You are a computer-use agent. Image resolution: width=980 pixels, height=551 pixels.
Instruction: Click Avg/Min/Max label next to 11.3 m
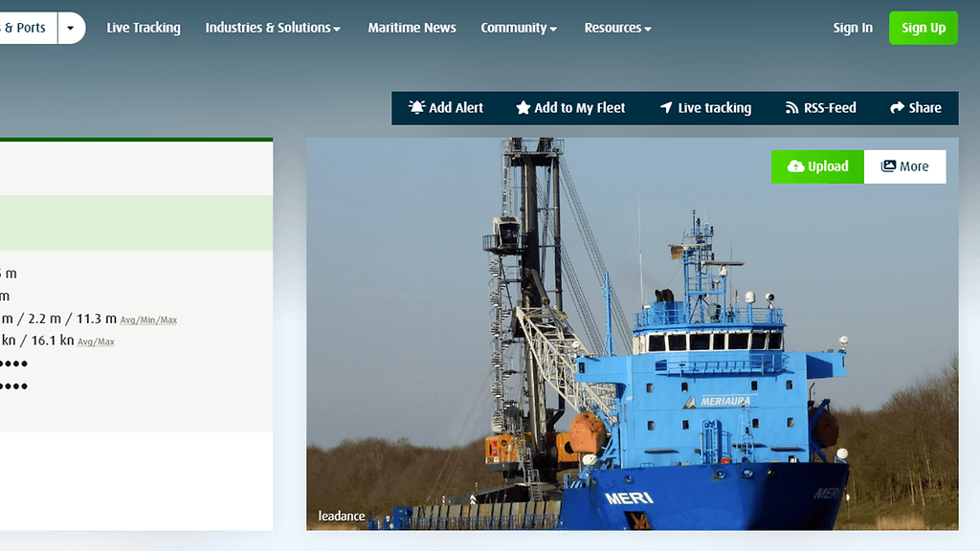click(148, 320)
